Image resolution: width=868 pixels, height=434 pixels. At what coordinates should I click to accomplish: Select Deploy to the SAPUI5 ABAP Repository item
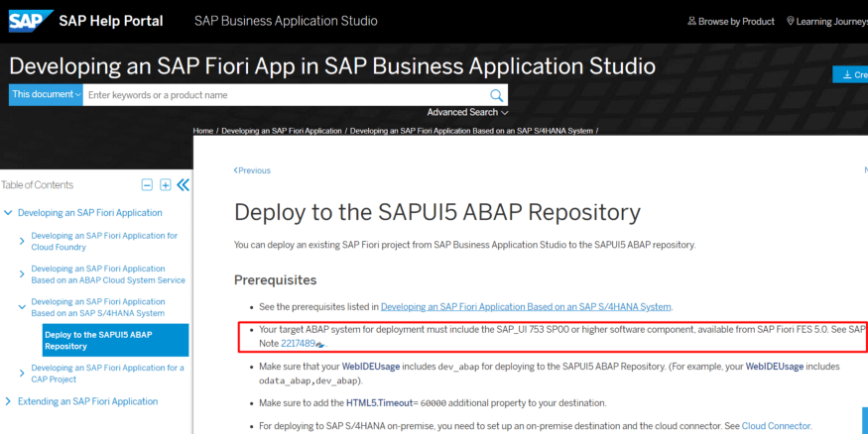coord(116,340)
